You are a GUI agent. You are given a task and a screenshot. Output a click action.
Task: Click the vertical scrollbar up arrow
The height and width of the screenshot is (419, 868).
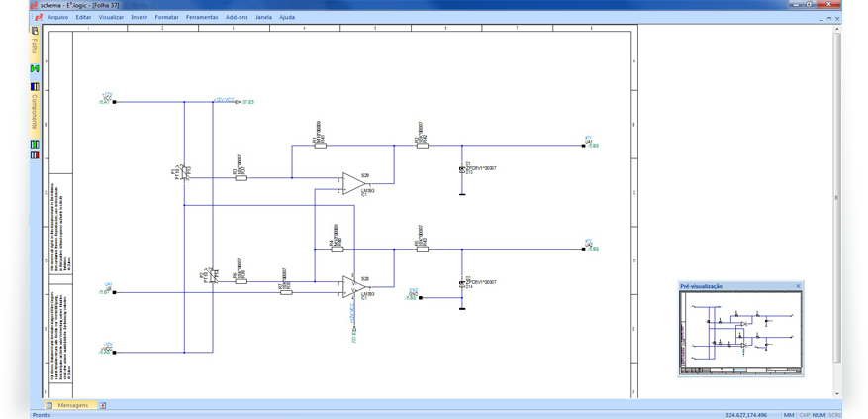point(837,29)
